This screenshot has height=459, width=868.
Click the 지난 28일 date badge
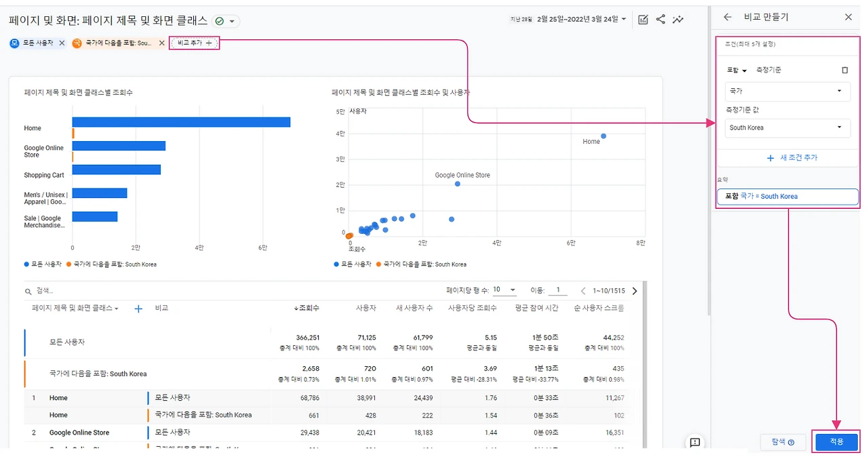coord(521,20)
